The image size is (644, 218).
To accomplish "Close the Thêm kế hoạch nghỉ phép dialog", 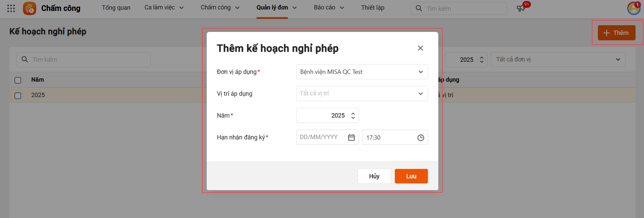I will [420, 48].
